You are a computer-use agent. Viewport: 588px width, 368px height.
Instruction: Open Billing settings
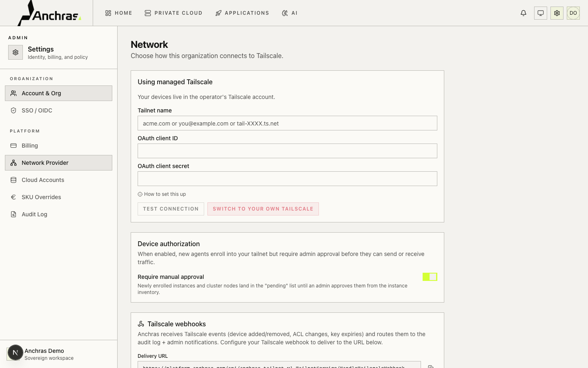(58, 146)
